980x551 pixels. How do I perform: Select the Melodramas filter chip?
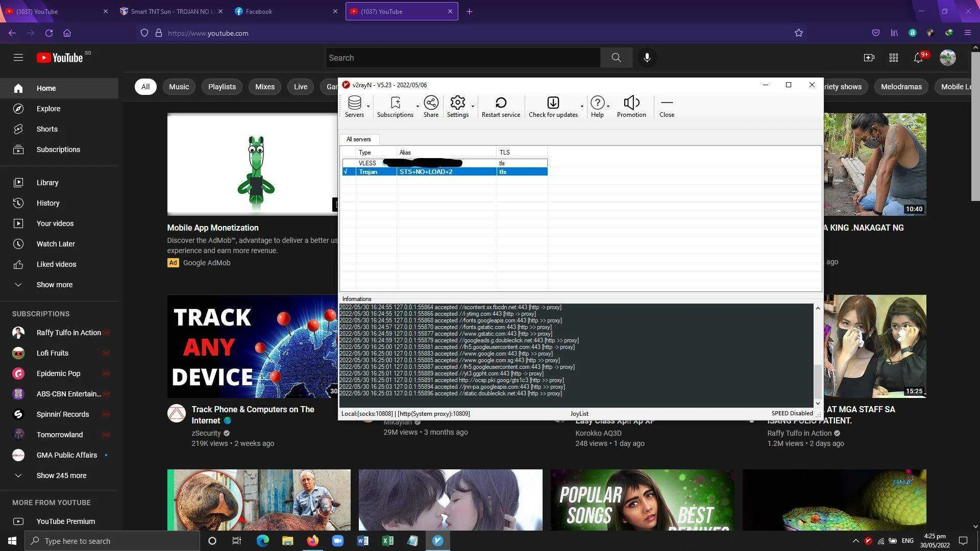(x=901, y=87)
